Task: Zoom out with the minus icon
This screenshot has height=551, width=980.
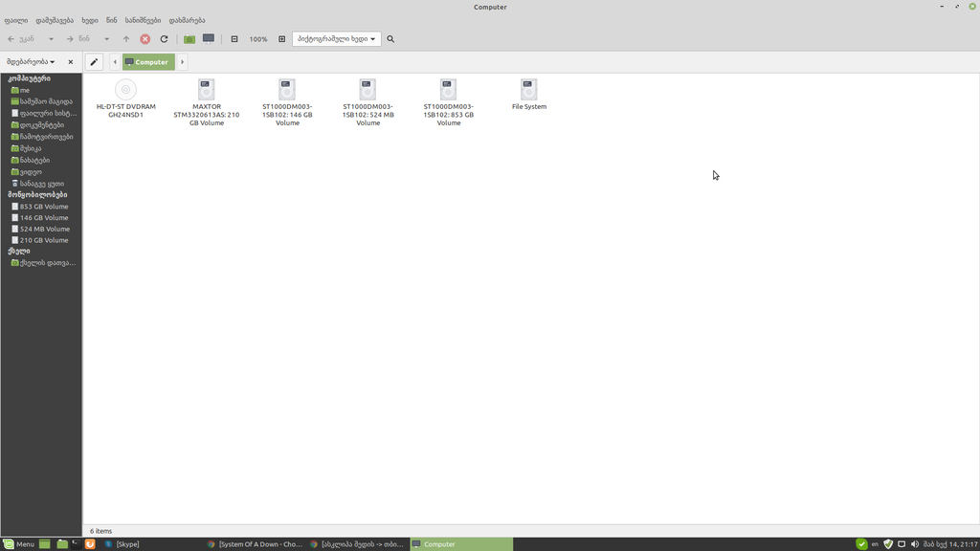Action: pos(234,38)
